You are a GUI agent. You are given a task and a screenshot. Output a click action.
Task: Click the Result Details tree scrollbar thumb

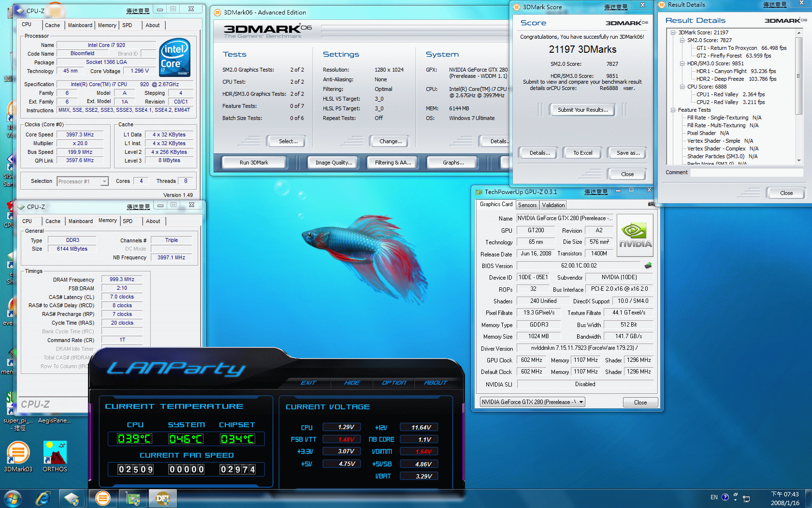pos(798,75)
